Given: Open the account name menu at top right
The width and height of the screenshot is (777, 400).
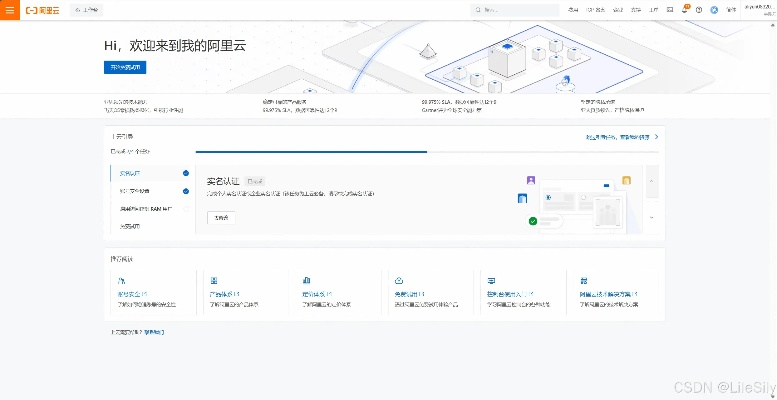Looking at the screenshot, I should pyautogui.click(x=759, y=10).
